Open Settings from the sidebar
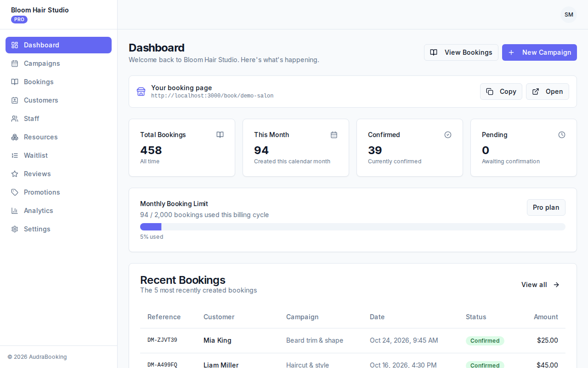The image size is (588, 368). tap(58, 229)
